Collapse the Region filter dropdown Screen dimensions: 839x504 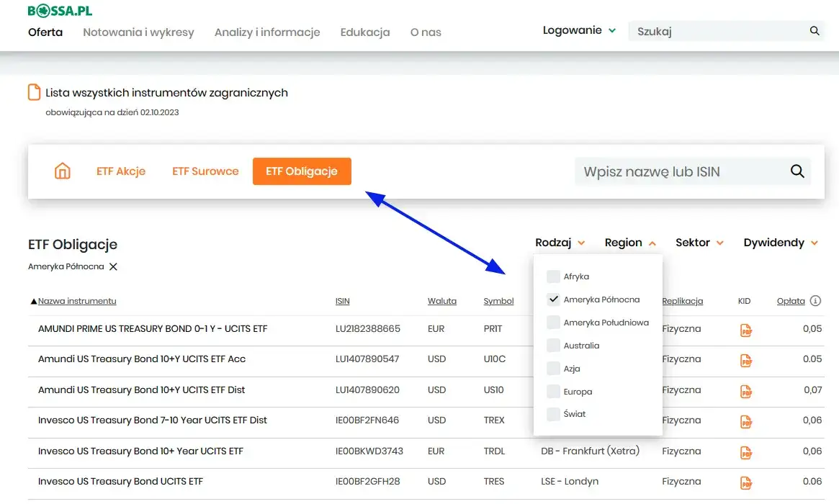(x=630, y=243)
